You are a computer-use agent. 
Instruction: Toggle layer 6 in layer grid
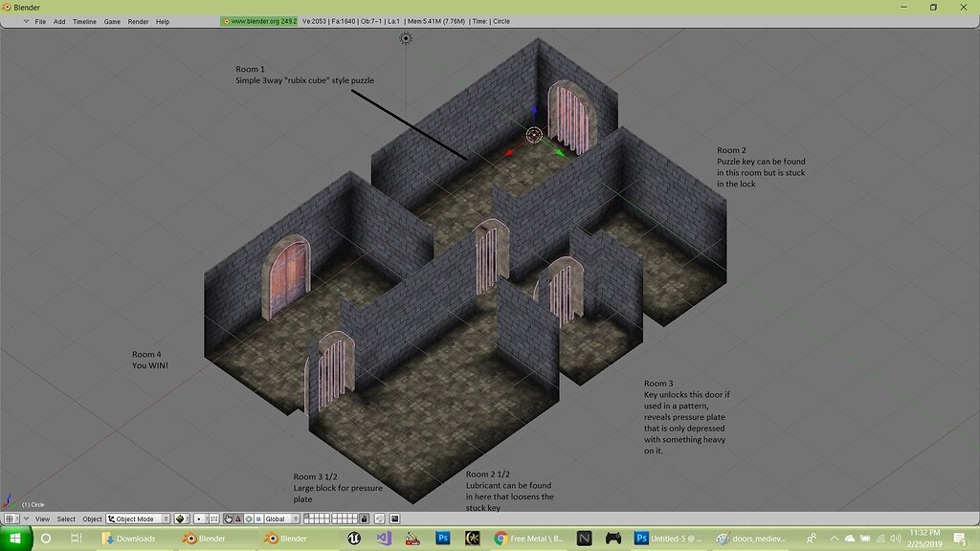coord(334,516)
